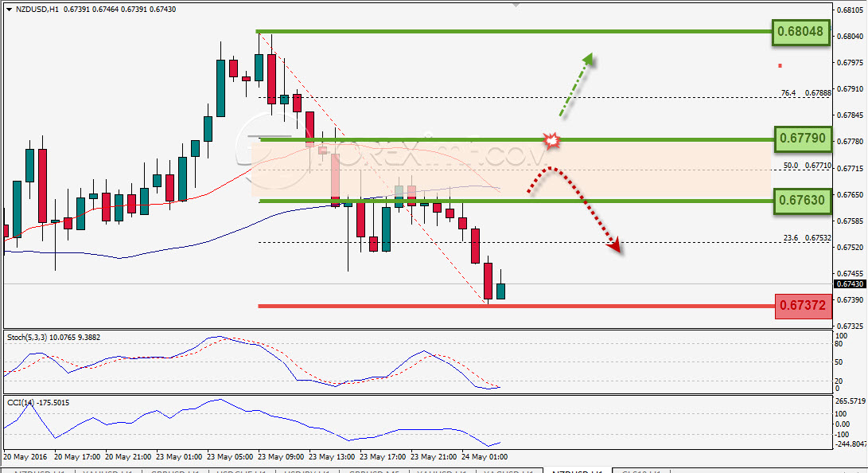This screenshot has height=473, width=868.
Task: Click the red starburst marker on the 0.67790 line
Action: [551, 141]
